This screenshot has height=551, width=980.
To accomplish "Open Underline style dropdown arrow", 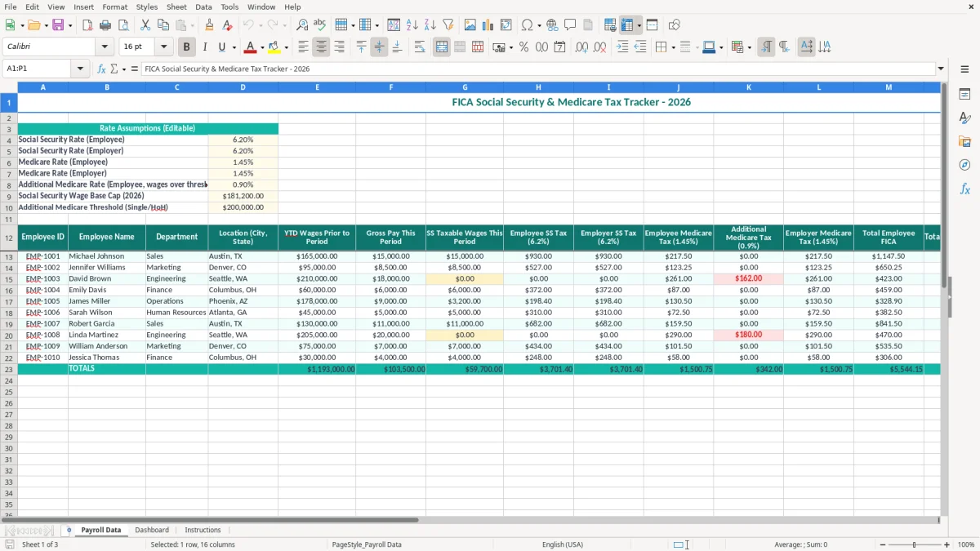I will (x=234, y=47).
